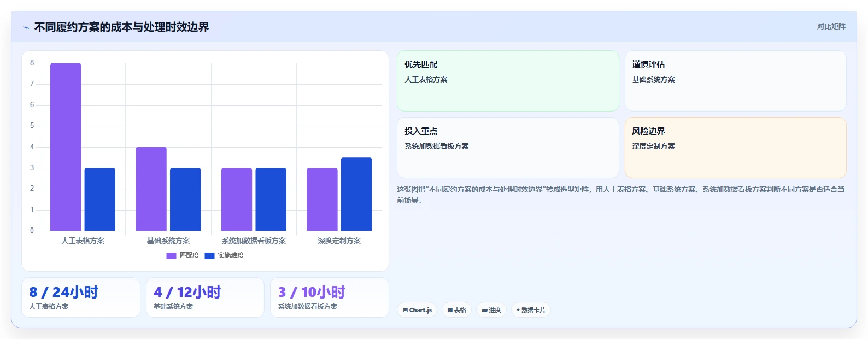This screenshot has width=868, height=339.
Task: Click the square icon in the 表格 chip
Action: (x=450, y=310)
